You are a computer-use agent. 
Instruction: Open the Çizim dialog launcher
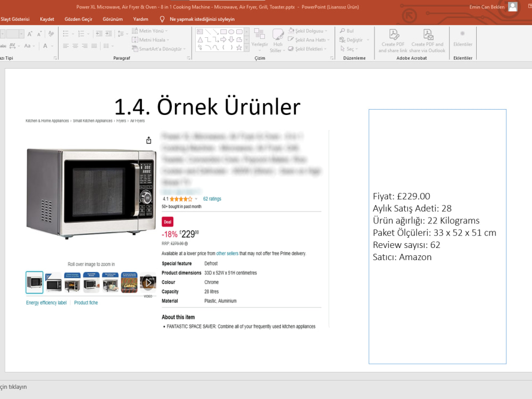[x=332, y=58]
